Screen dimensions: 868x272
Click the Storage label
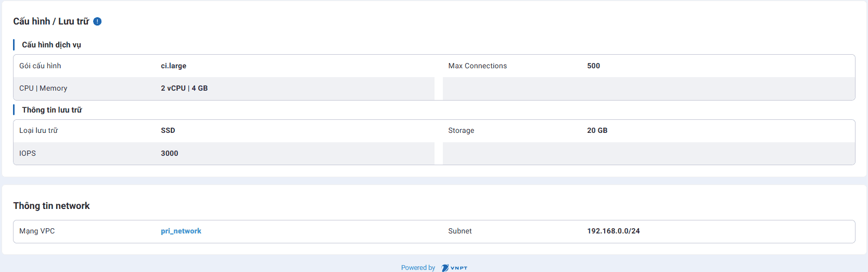click(461, 130)
